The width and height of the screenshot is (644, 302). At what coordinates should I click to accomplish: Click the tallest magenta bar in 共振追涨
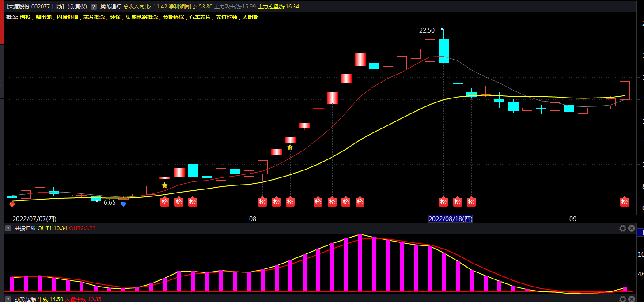click(360, 263)
